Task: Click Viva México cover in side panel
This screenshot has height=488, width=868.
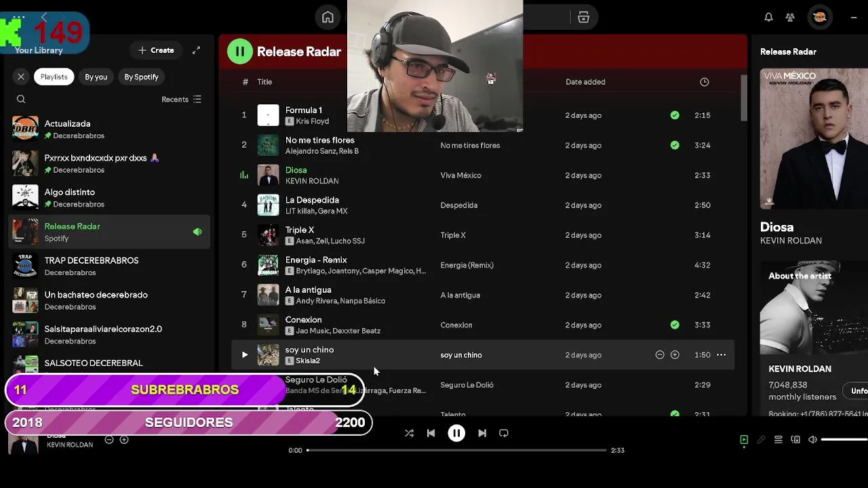Action: (x=814, y=139)
